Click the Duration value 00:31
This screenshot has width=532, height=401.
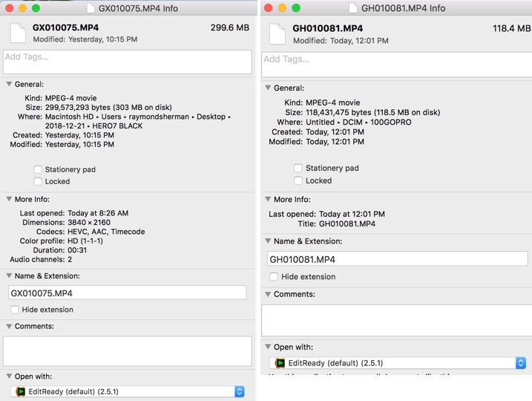coord(77,250)
